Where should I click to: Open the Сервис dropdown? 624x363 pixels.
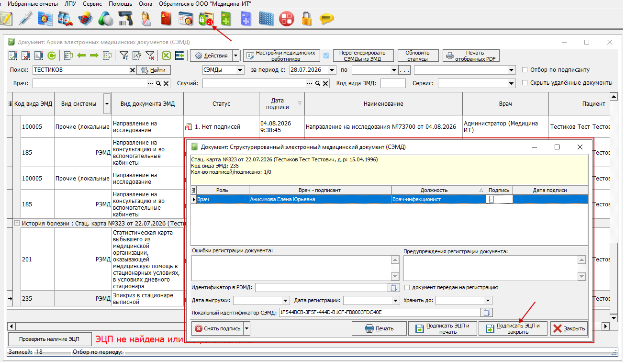[511, 83]
